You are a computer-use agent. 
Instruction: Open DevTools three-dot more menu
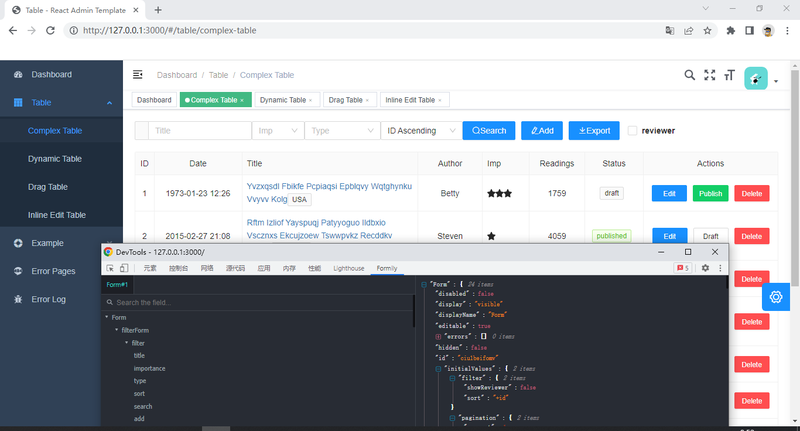720,268
